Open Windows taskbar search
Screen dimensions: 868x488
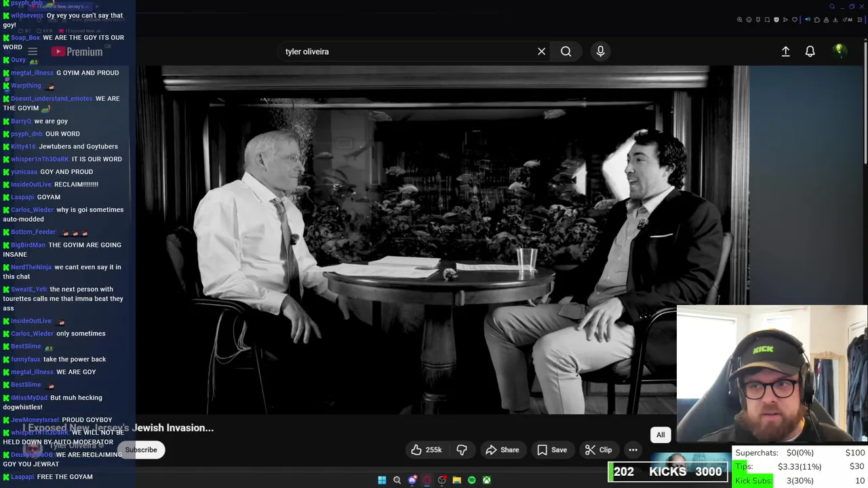[397, 480]
